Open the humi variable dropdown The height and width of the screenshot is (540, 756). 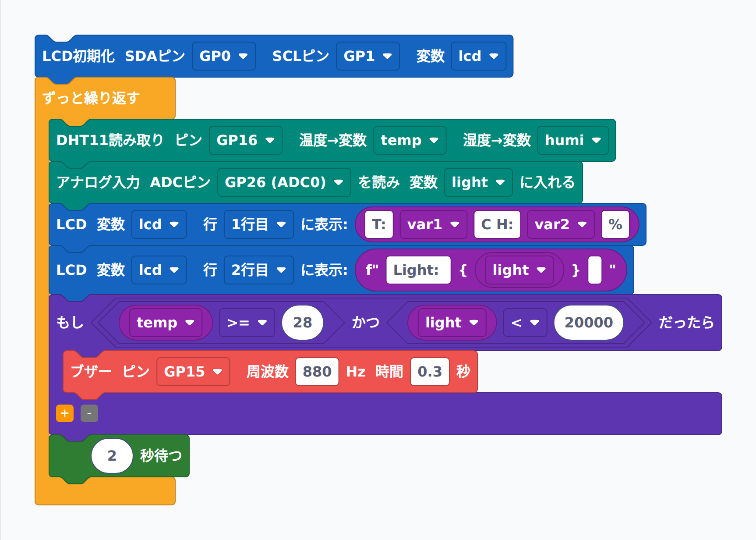(573, 140)
